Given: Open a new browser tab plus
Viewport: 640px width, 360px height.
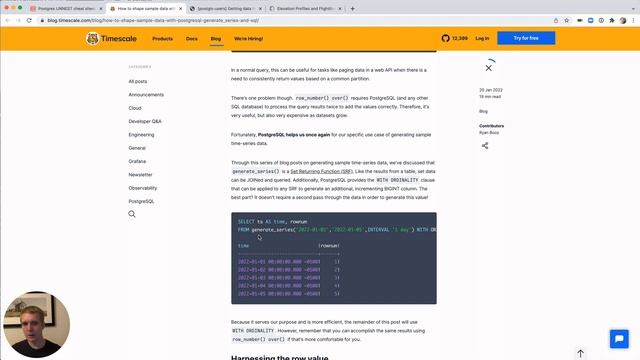Looking at the screenshot, I should tap(352, 8).
